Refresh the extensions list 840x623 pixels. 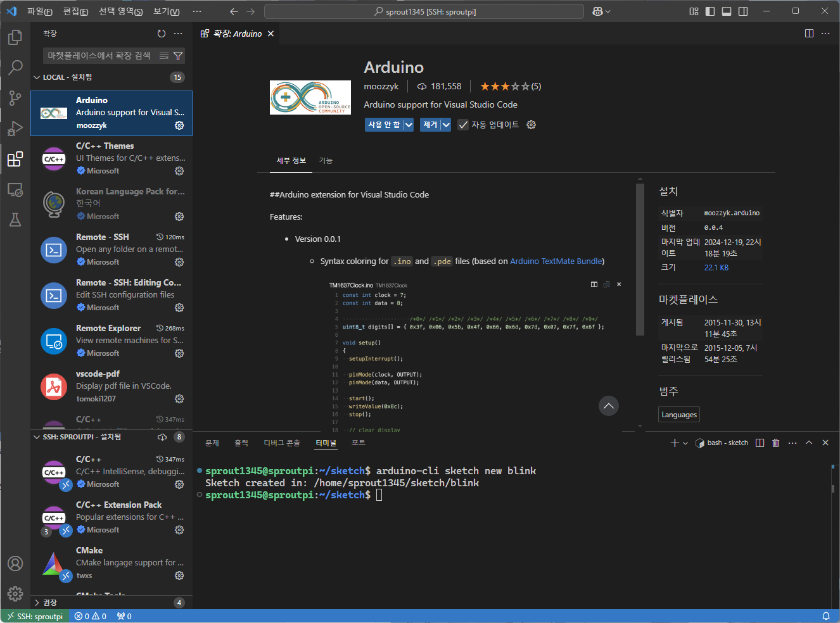coord(162,34)
